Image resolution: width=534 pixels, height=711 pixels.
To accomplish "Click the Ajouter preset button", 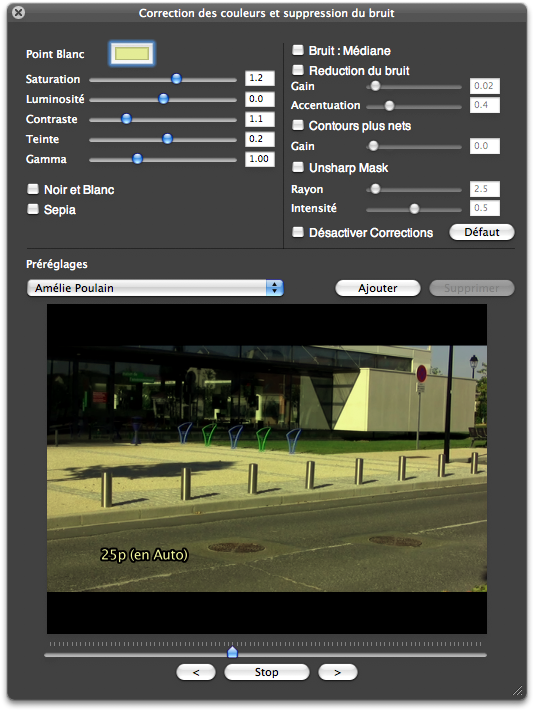I will pyautogui.click(x=378, y=288).
